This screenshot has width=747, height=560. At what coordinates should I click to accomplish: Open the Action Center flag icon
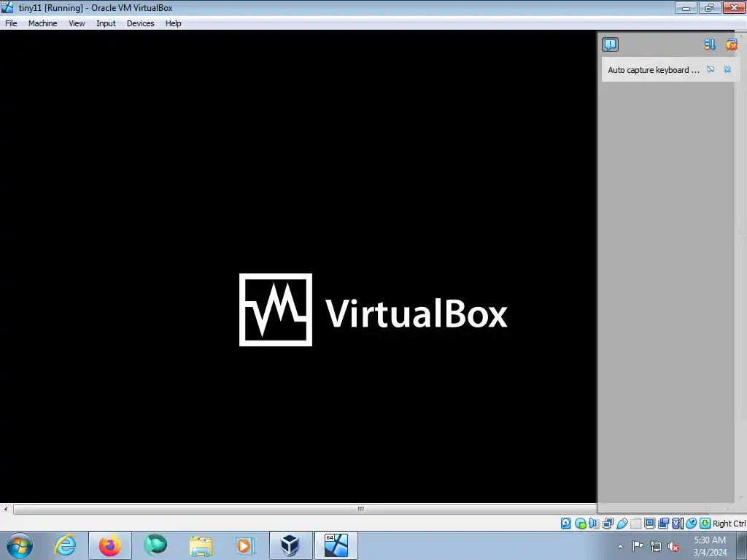[638, 546]
